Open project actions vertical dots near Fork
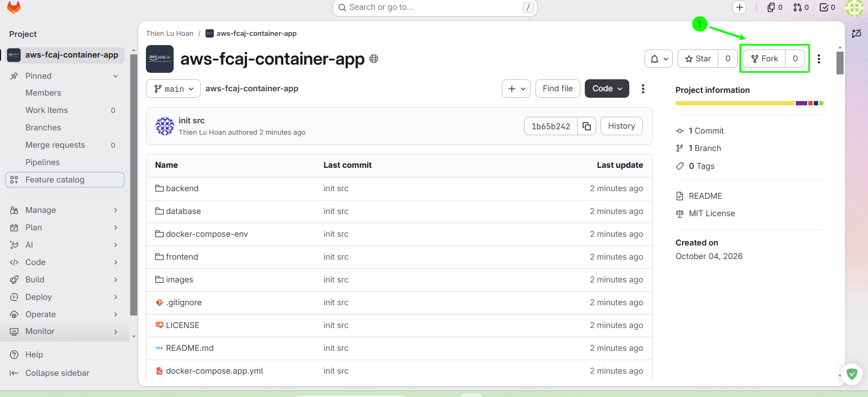The image size is (868, 397). click(x=819, y=59)
